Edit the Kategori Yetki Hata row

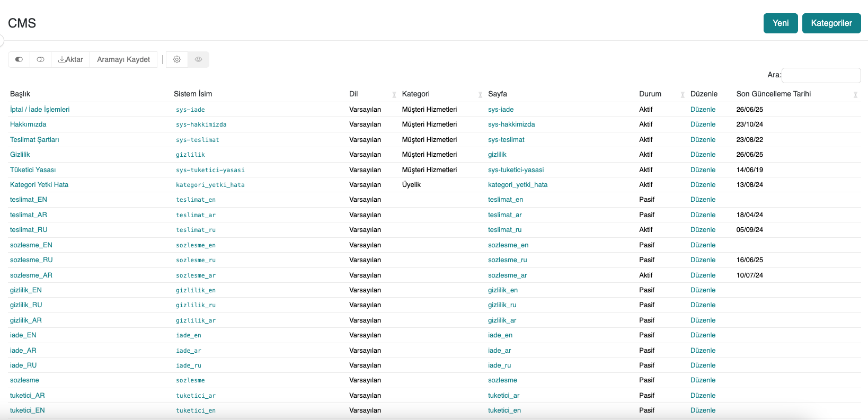[x=703, y=185]
